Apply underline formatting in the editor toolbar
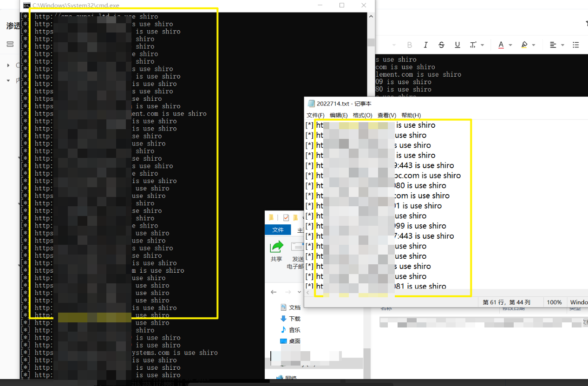 (457, 45)
